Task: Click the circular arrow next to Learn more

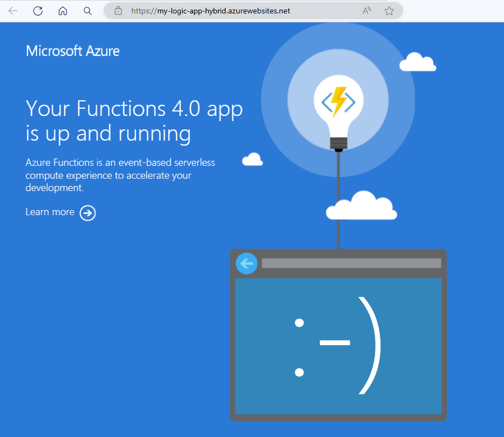Action: (x=87, y=213)
